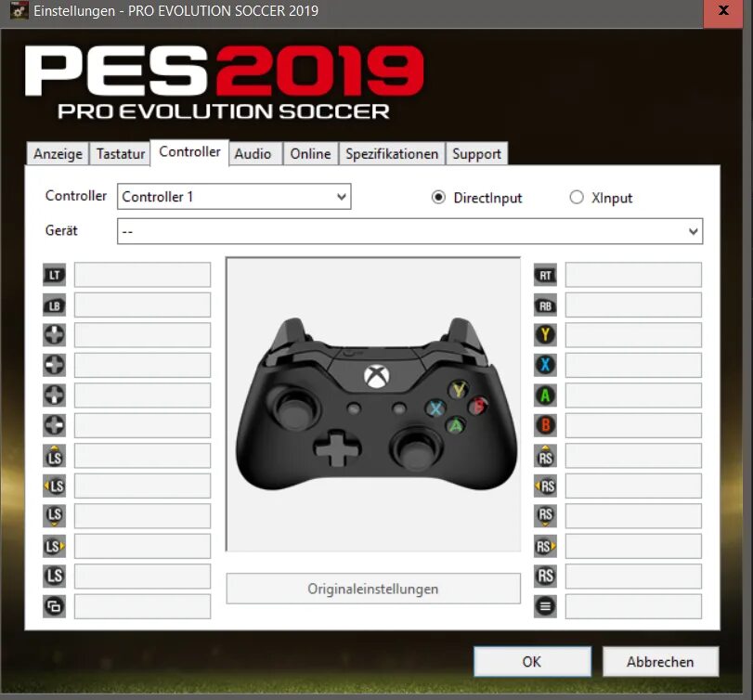
Task: Open the Controller 1 dropdown
Action: (x=234, y=197)
